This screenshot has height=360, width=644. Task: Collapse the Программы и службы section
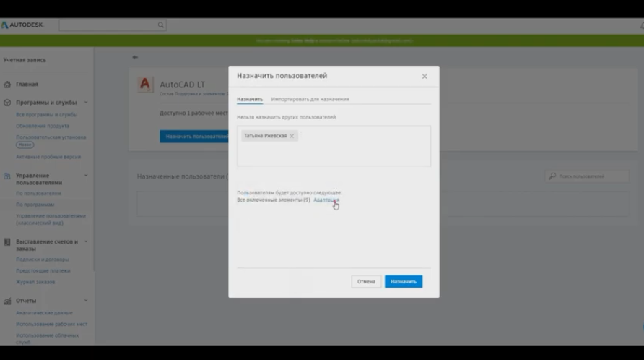coord(86,102)
